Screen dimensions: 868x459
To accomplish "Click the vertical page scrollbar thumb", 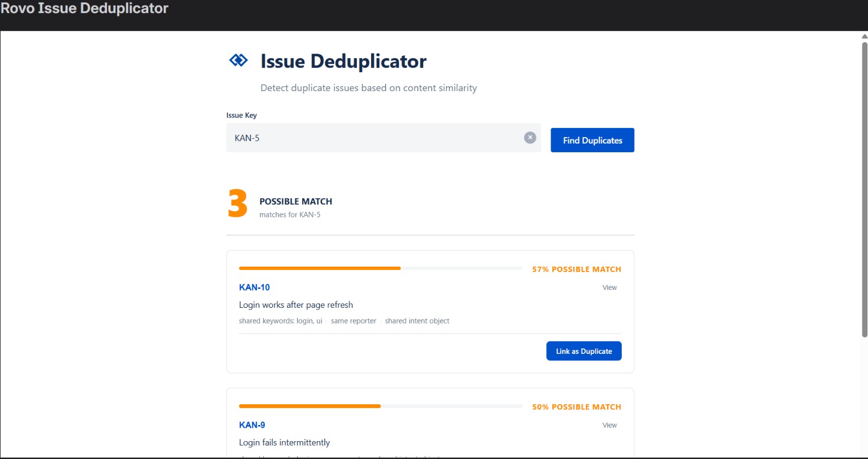I will pos(865,189).
